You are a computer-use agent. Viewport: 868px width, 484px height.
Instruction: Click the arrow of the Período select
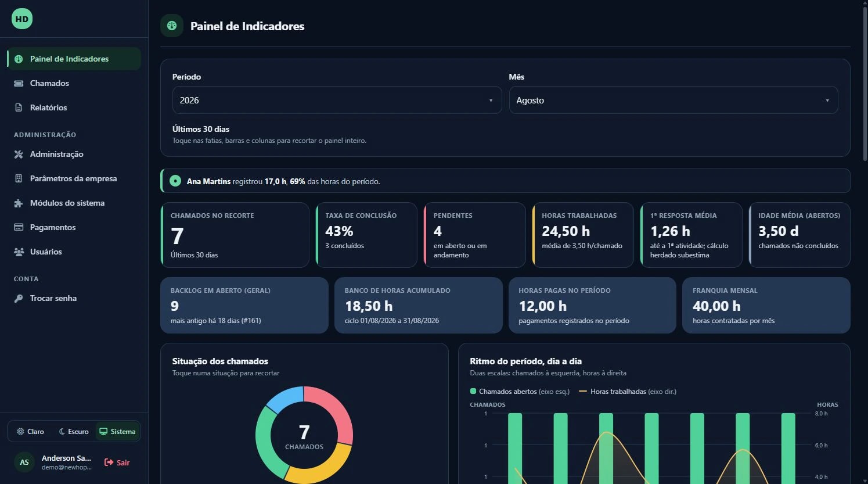point(491,101)
